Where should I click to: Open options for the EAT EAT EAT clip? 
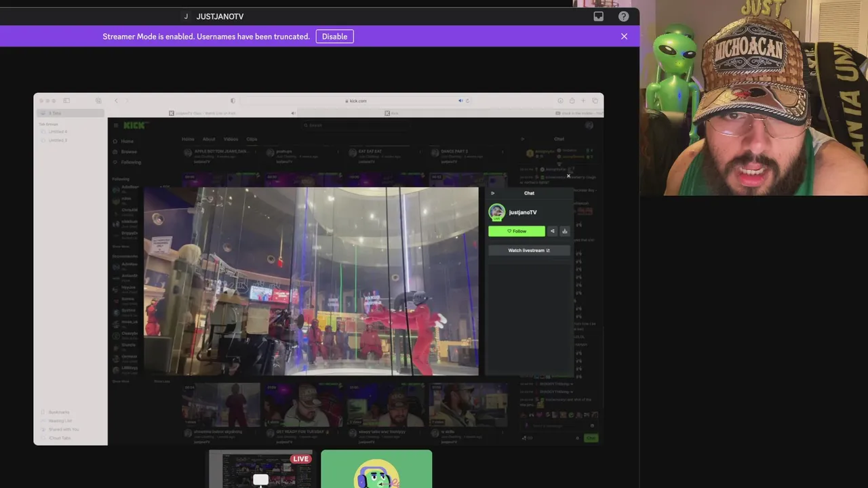pos(422,151)
